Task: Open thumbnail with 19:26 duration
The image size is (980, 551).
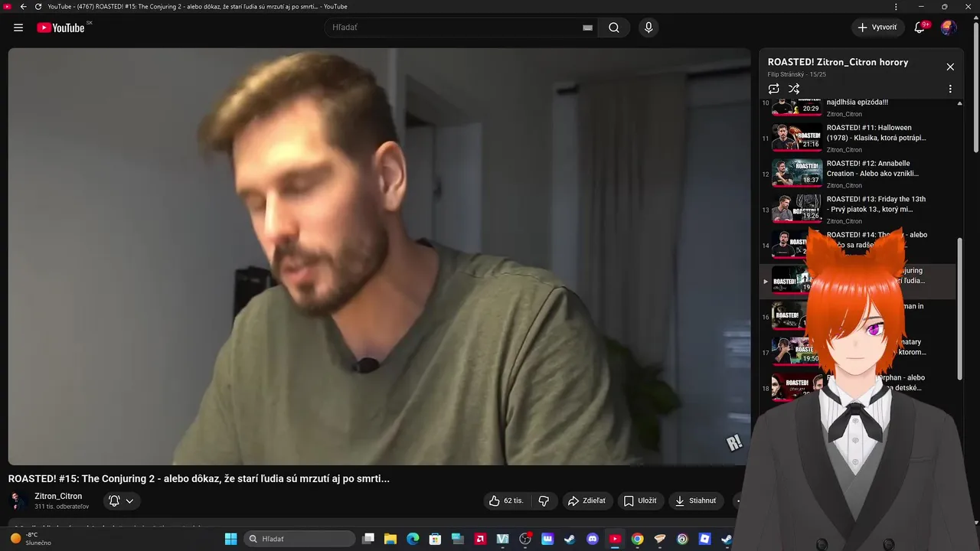Action: [796, 209]
